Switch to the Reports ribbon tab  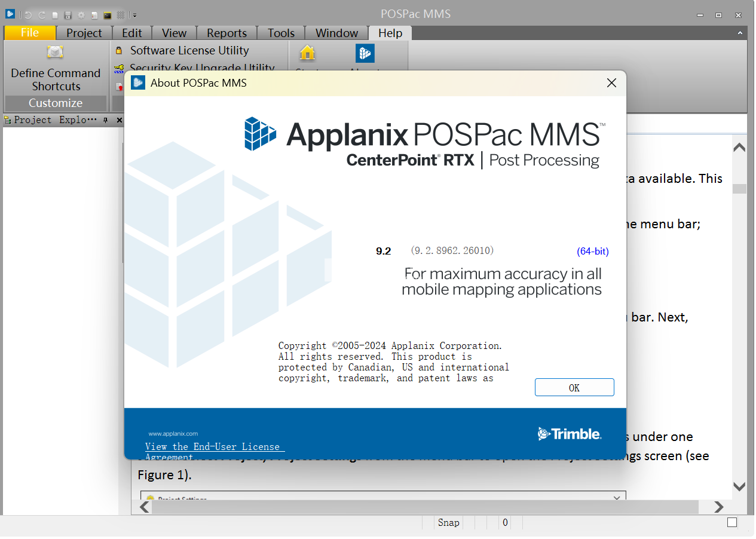point(227,33)
